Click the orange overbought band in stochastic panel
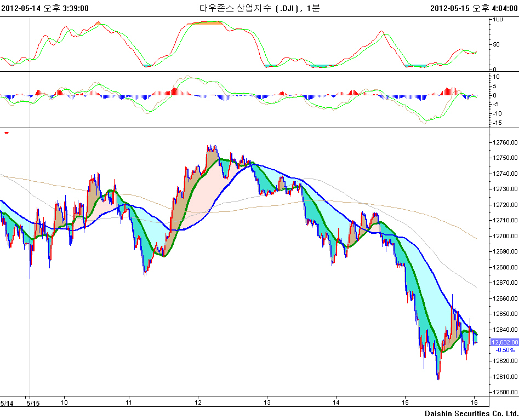 [204, 22]
